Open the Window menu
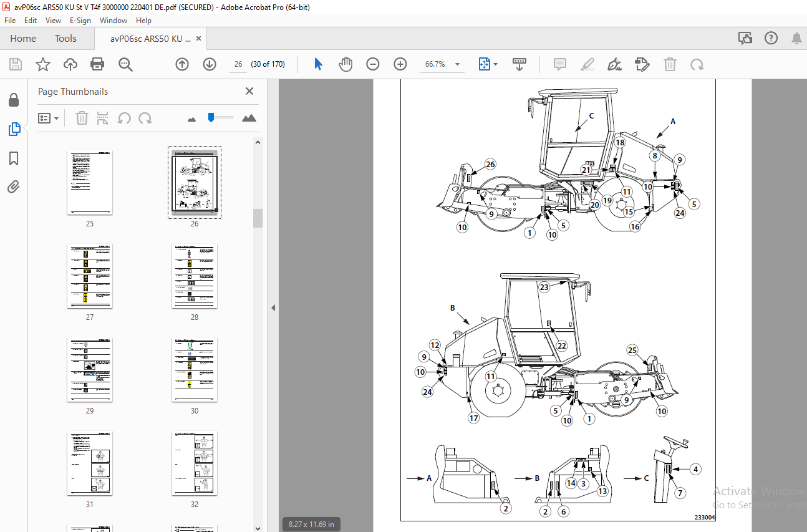Image resolution: width=807 pixels, height=532 pixels. coord(114,21)
